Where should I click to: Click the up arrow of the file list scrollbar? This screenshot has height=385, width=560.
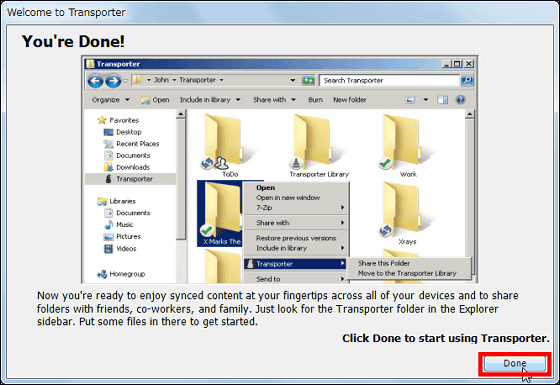[x=470, y=114]
